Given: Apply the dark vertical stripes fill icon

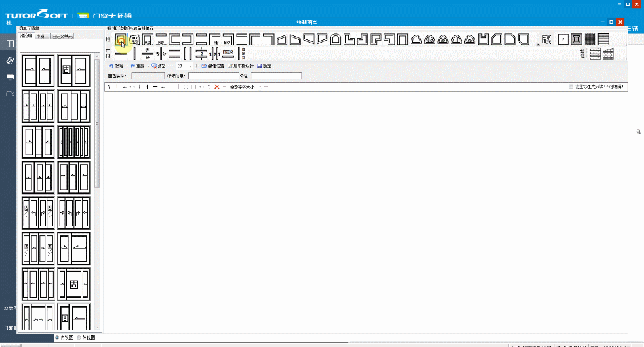Looking at the screenshot, I should click(x=590, y=39).
